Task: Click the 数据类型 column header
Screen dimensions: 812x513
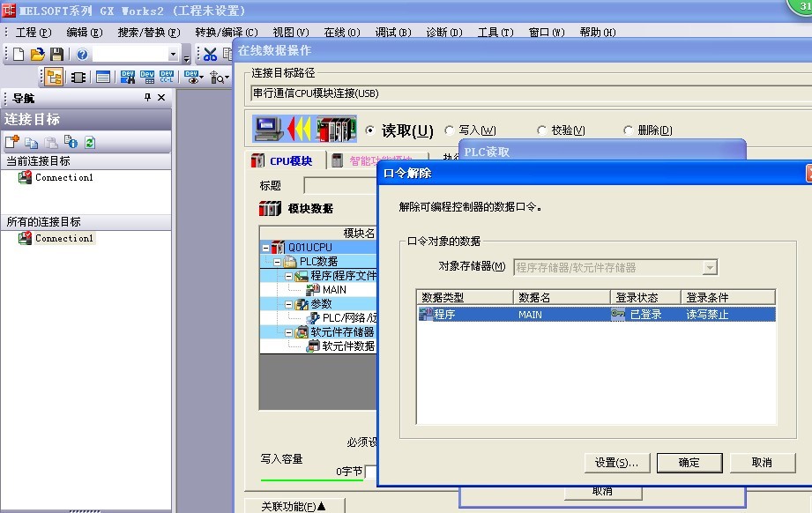Action: pyautogui.click(x=465, y=297)
